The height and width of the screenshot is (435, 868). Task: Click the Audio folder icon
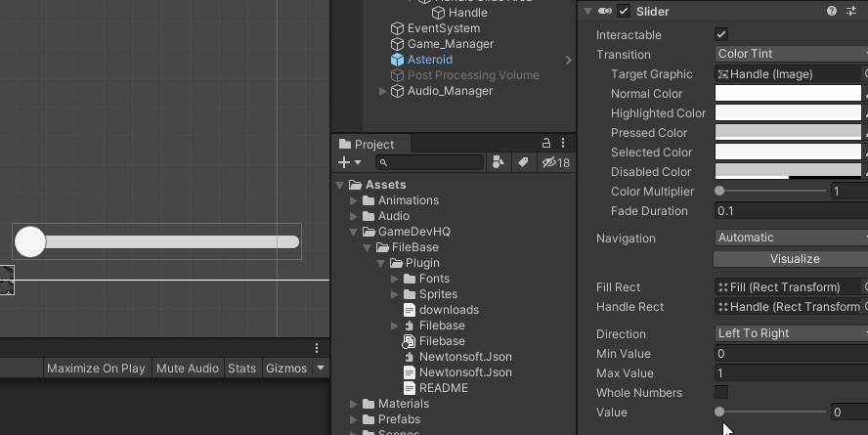(369, 216)
